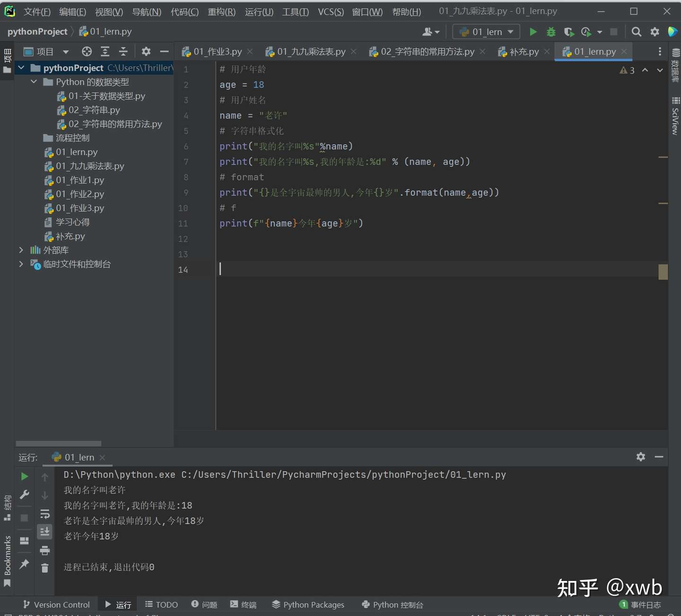Clear run output with trash icon
The width and height of the screenshot is (681, 616).
45,568
